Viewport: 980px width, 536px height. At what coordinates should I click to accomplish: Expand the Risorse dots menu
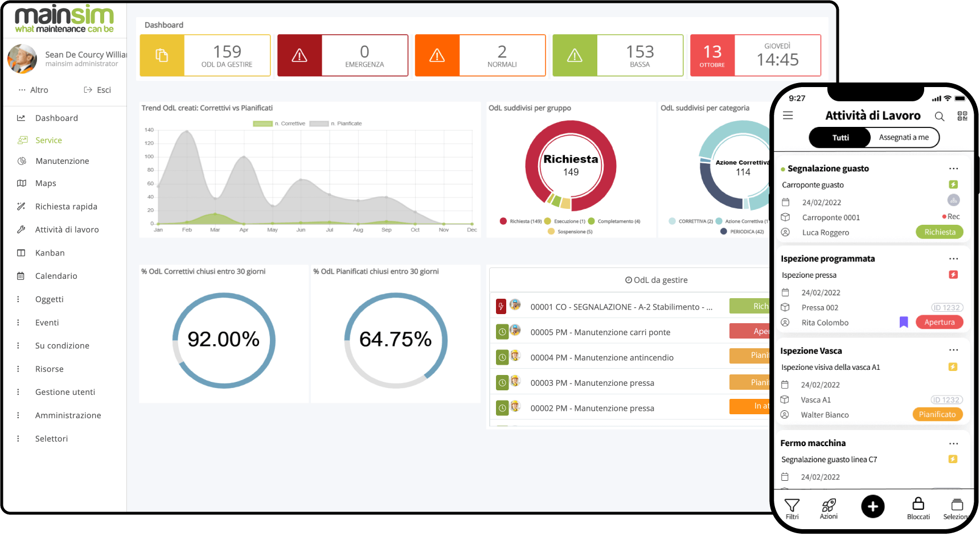[18, 369]
